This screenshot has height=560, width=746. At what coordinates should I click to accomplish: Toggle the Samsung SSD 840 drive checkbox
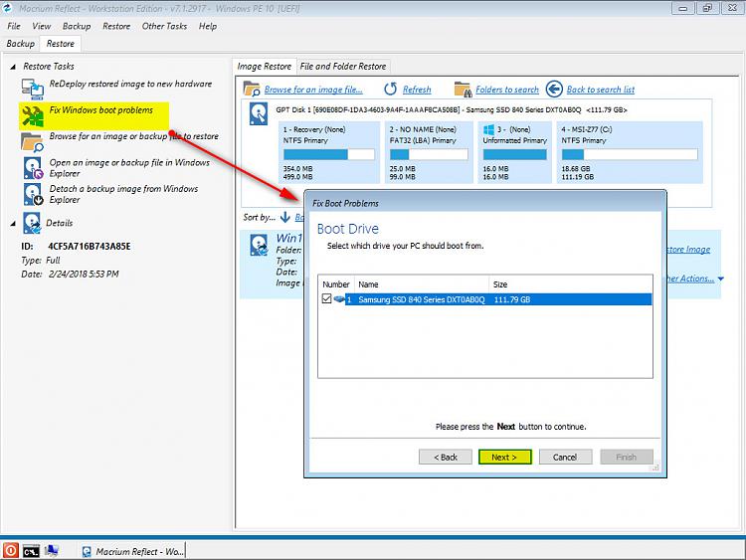pos(328,299)
